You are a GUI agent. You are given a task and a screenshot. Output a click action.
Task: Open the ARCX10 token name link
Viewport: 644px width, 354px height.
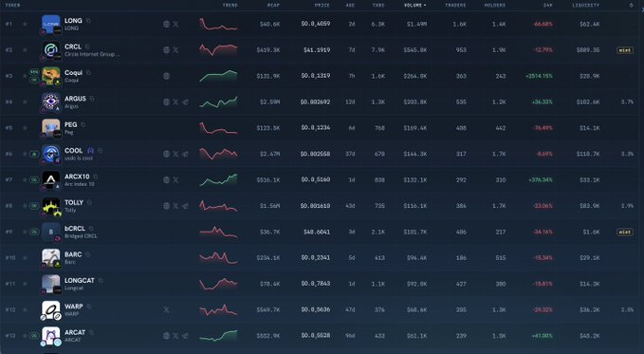coord(77,177)
